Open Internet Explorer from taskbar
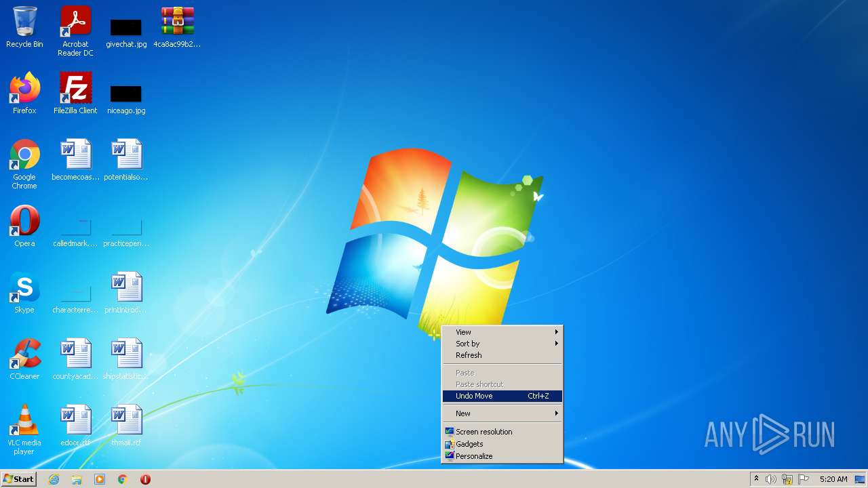The width and height of the screenshot is (868, 488). point(54,479)
